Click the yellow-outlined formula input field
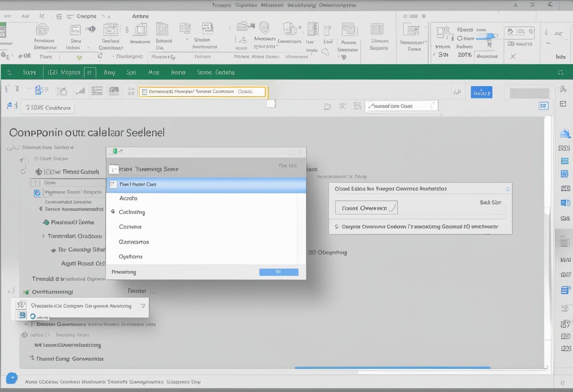 tap(203, 92)
